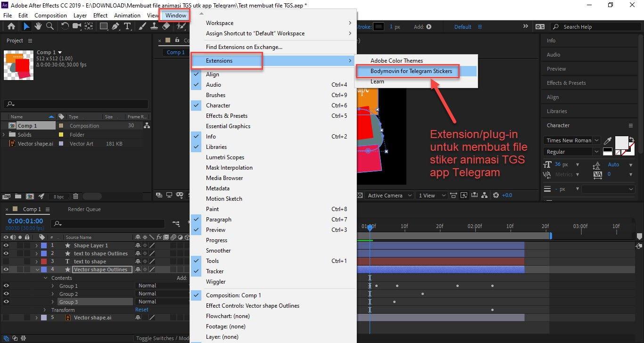Screen dimensions: 644x343
Task: Open the Project flowchart icon beside Comp 1
Action: pos(147,125)
